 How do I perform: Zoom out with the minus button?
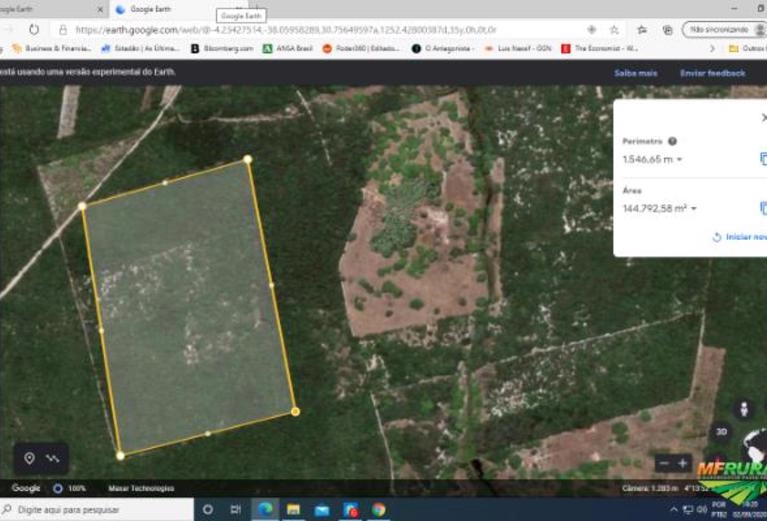[663, 463]
